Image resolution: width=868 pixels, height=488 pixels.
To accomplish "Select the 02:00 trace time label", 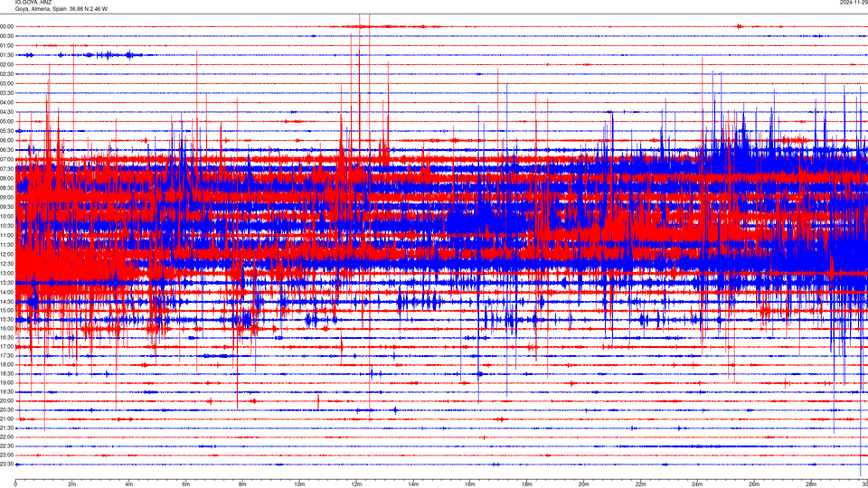I will [x=7, y=64].
